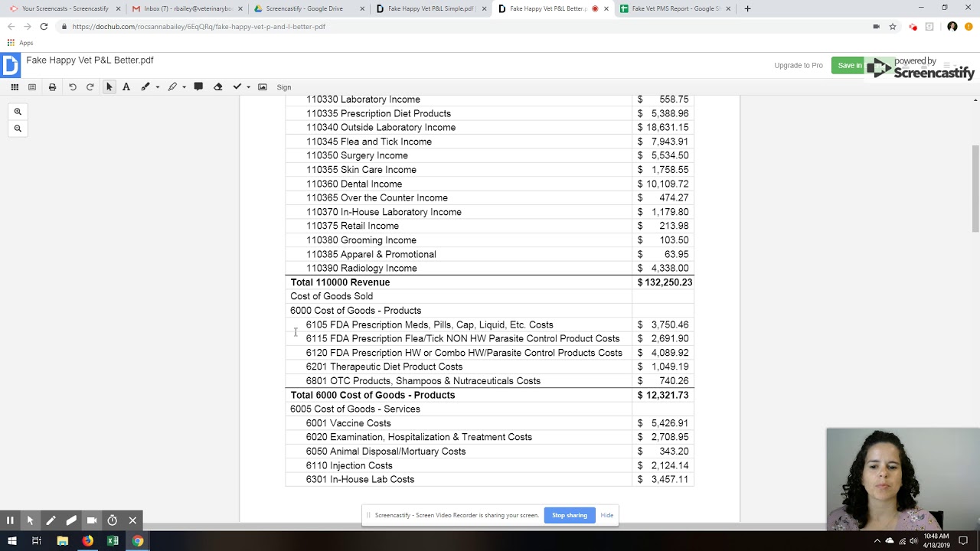Screen dimensions: 980x551
Task: Switch to Fake Vet PMS Report tab
Action: 674,8
